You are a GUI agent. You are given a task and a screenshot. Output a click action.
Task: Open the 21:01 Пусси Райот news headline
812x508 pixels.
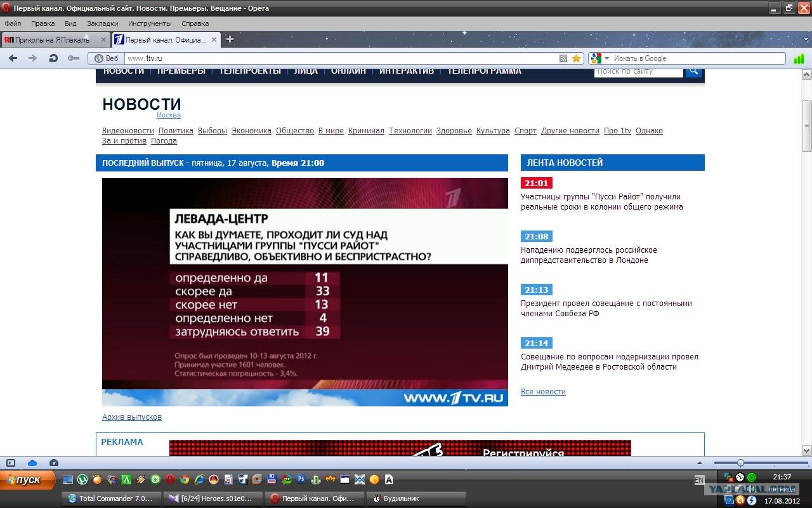[601, 202]
